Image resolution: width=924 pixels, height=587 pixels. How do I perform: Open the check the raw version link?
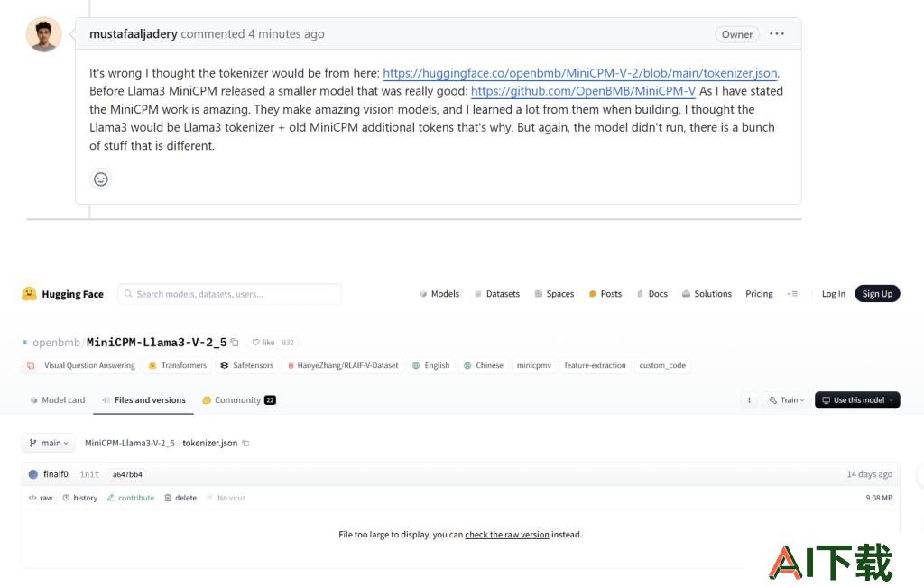pos(507,535)
